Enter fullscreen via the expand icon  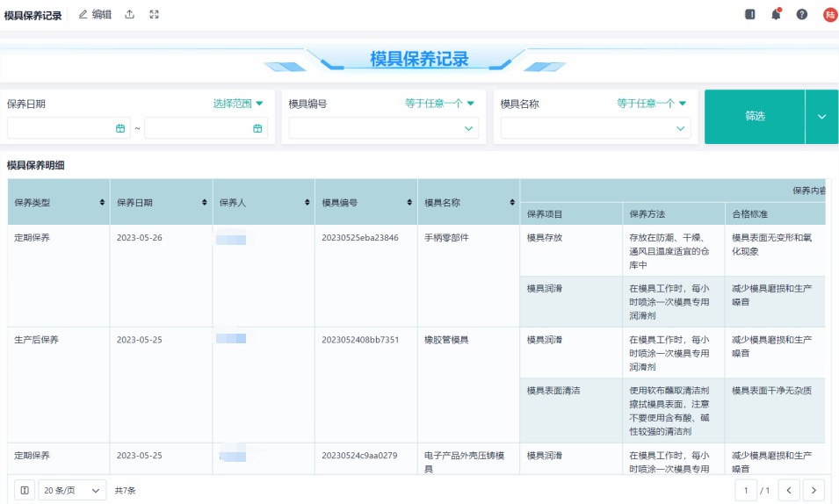[155, 14]
